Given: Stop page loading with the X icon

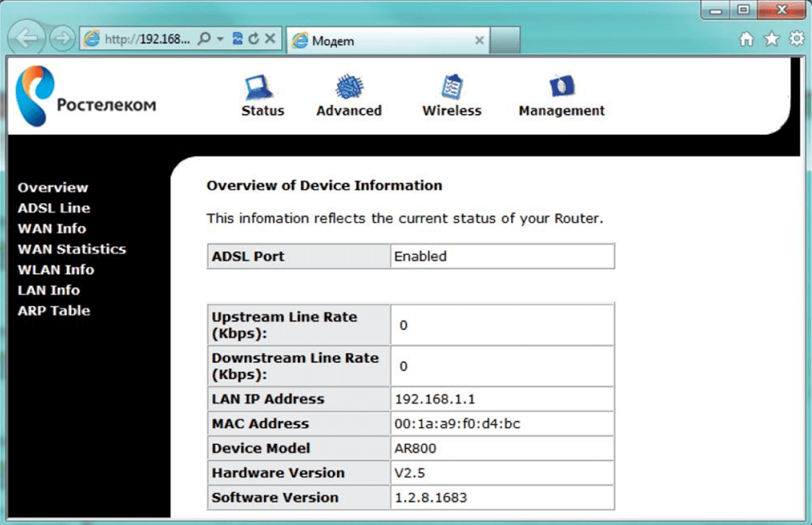Looking at the screenshot, I should tap(270, 38).
